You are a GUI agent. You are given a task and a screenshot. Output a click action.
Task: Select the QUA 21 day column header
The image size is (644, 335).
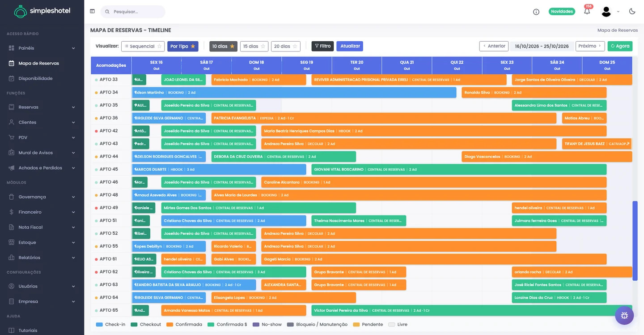pyautogui.click(x=407, y=65)
